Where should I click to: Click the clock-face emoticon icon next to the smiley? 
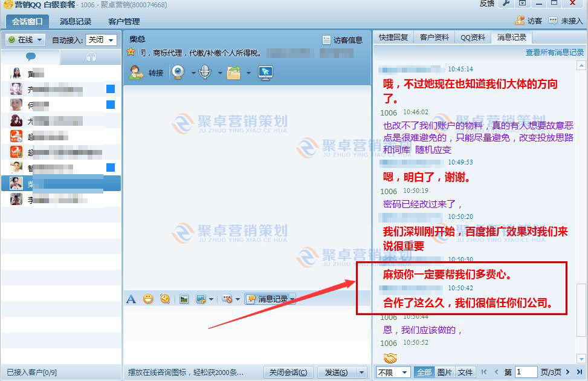(165, 299)
